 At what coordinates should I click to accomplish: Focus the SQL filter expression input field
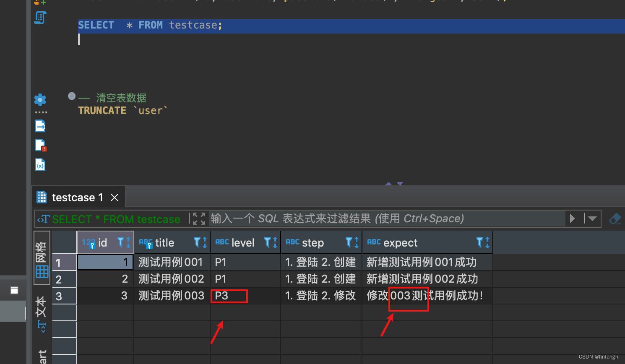pos(386,218)
